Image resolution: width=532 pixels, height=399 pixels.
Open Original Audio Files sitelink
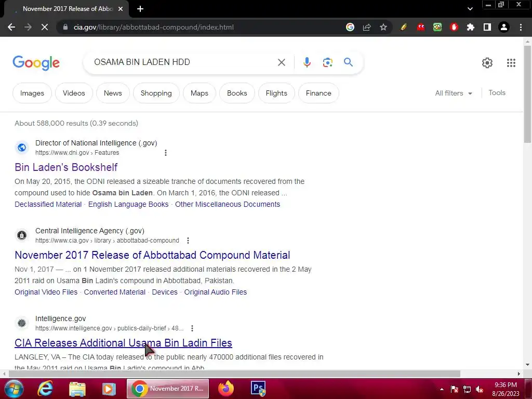216,292
